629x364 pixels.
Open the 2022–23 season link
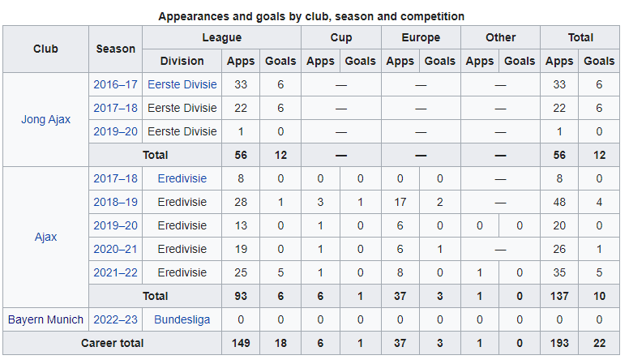point(116,320)
